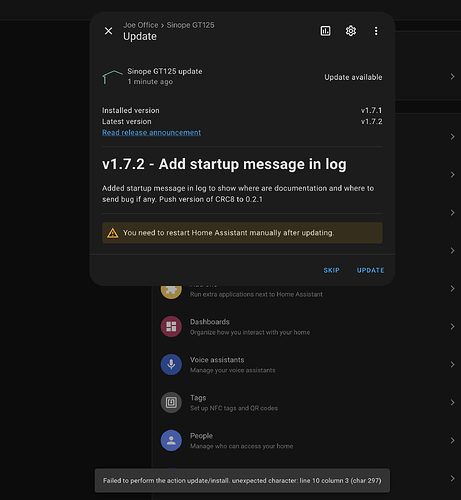
Task: Open Tags settings row
Action: coord(307,403)
